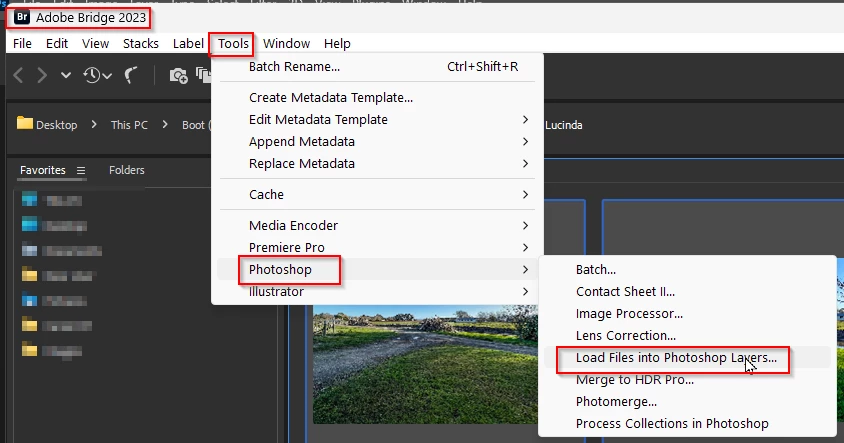The width and height of the screenshot is (844, 443).
Task: Expand the Premiere Pro submenu
Action: coord(377,248)
